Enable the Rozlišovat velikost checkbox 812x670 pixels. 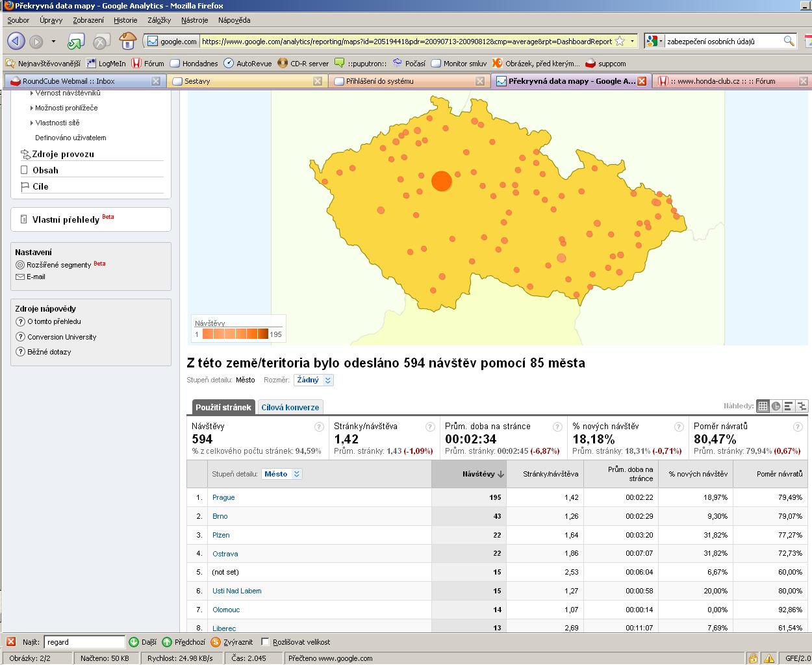pos(265,642)
